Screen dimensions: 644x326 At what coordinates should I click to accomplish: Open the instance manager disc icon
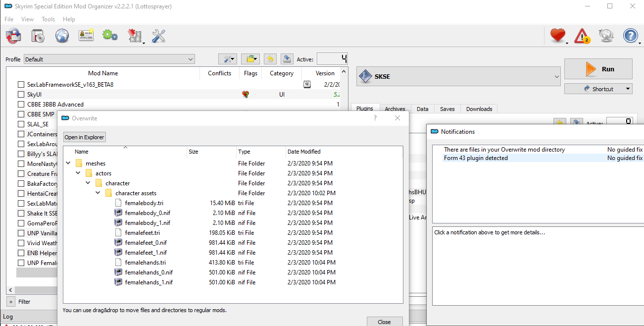[x=38, y=36]
